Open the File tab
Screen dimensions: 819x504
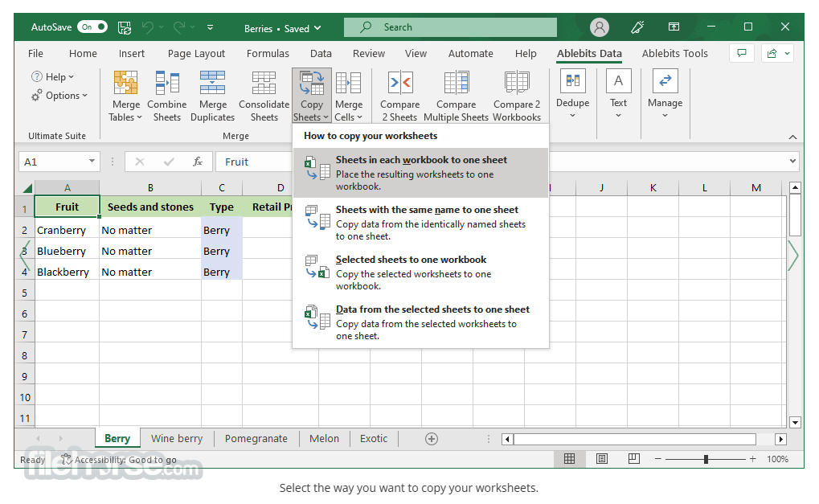pyautogui.click(x=35, y=53)
